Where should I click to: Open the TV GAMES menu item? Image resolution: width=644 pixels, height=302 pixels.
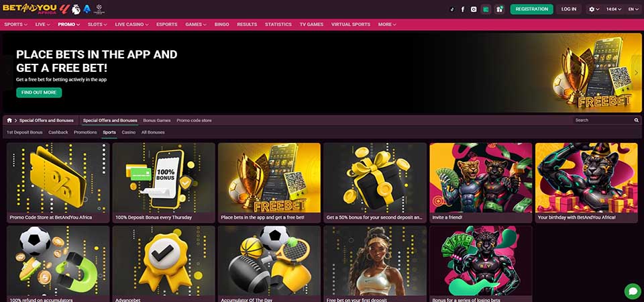311,25
